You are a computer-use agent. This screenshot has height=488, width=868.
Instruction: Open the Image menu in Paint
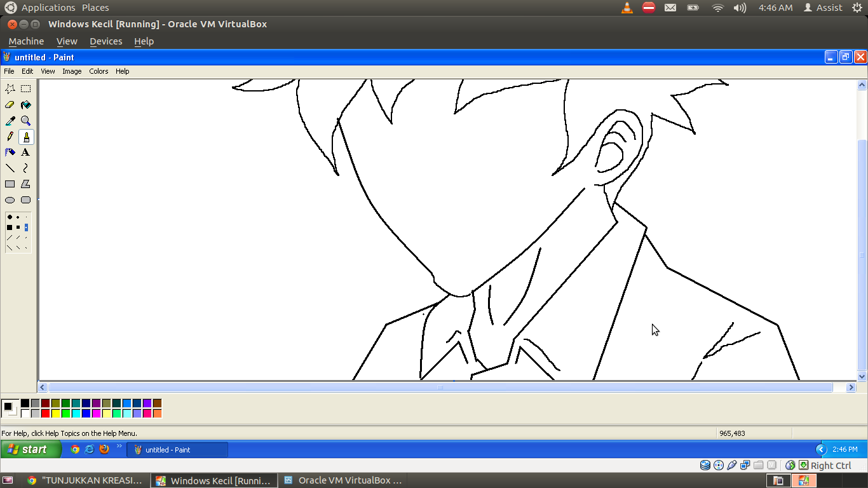(72, 71)
